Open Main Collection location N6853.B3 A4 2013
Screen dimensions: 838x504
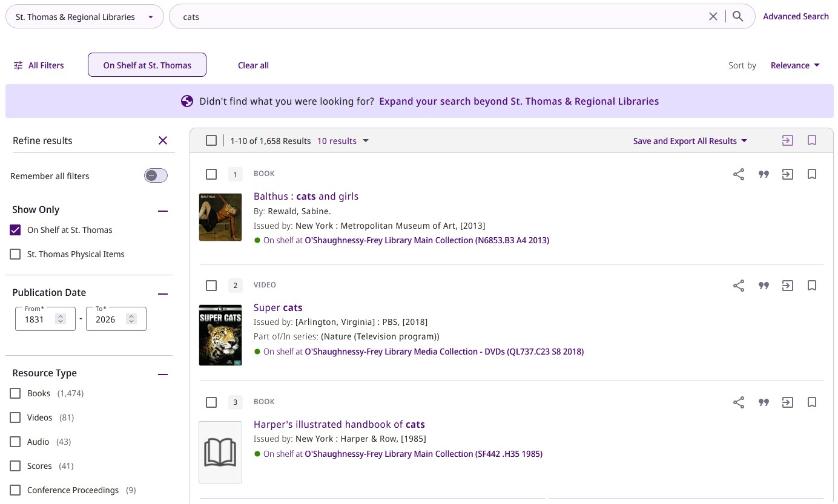[x=427, y=240]
